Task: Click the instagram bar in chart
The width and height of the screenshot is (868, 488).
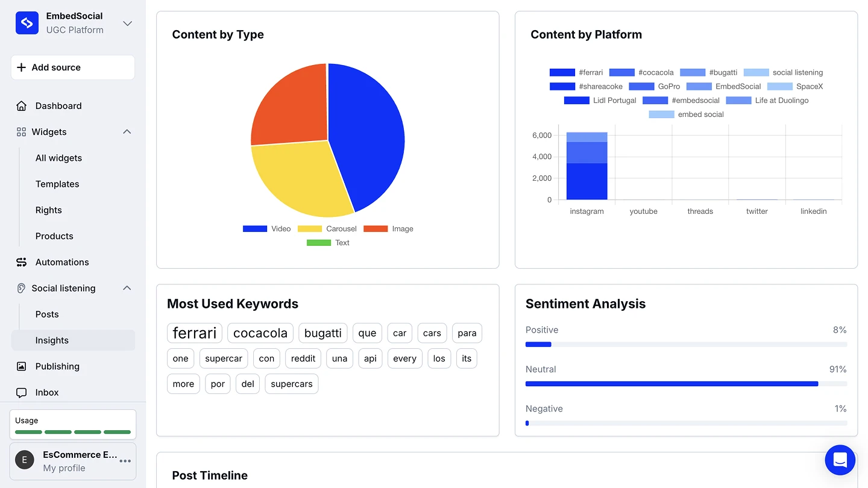Action: pyautogui.click(x=587, y=166)
